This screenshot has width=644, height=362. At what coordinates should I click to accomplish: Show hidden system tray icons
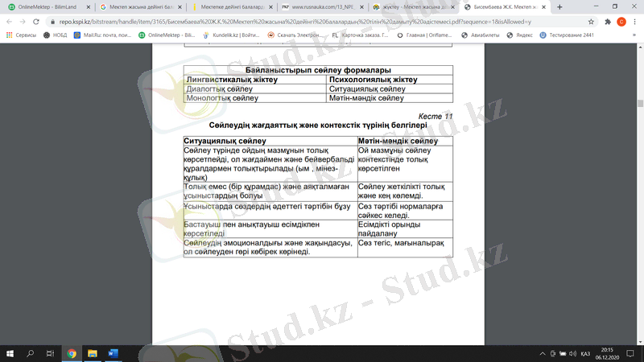[543, 354]
